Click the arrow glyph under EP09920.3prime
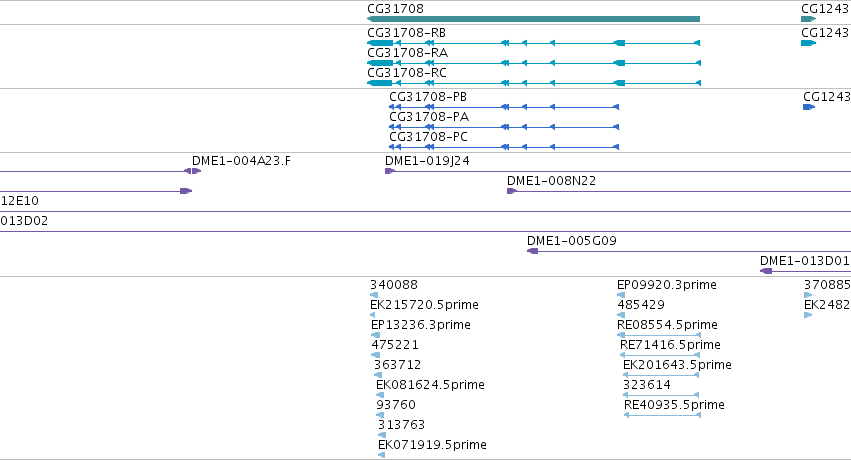The image size is (851, 460). pos(621,295)
